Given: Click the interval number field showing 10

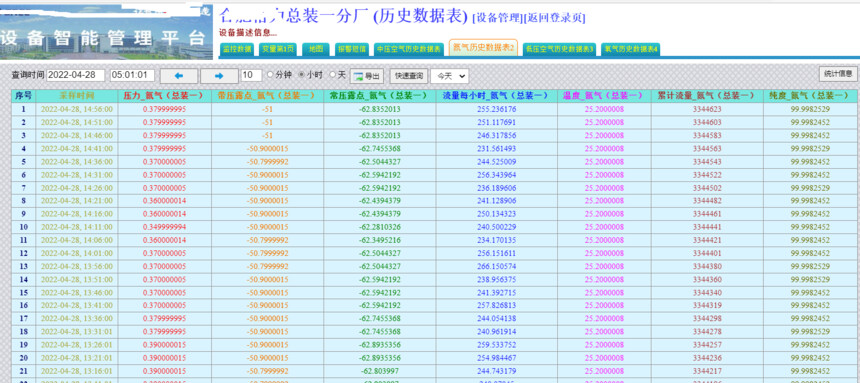Looking at the screenshot, I should click(x=251, y=75).
